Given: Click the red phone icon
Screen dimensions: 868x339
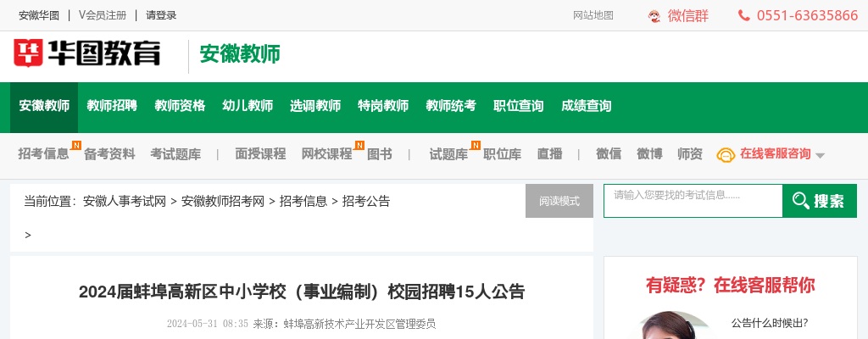Looking at the screenshot, I should 744,15.
